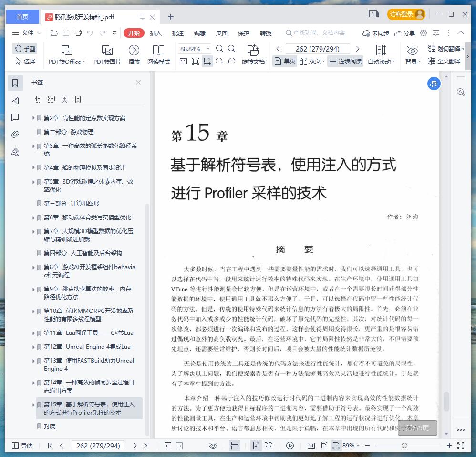The width and height of the screenshot is (476, 457).
Task: Expand the 第4章 船的物理模拟 bookmark
Action: coord(33,167)
